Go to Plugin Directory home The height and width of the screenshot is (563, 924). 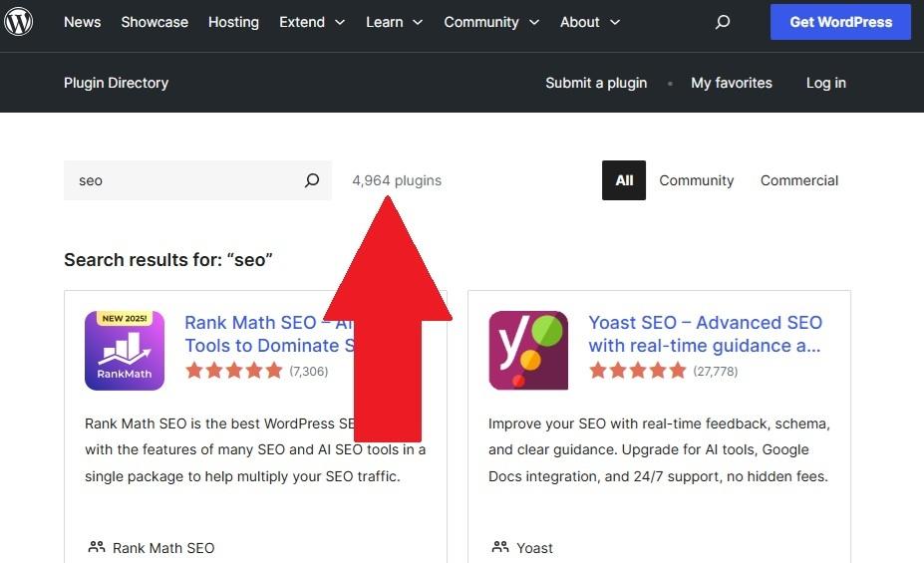tap(116, 83)
